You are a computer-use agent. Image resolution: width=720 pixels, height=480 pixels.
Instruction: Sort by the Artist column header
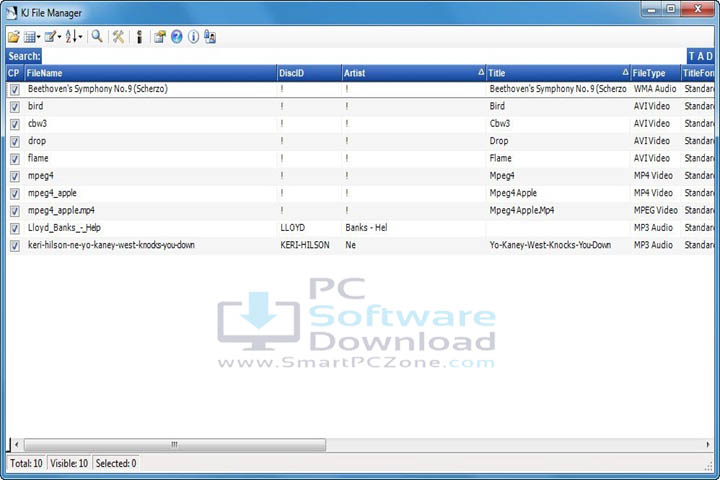[414, 73]
